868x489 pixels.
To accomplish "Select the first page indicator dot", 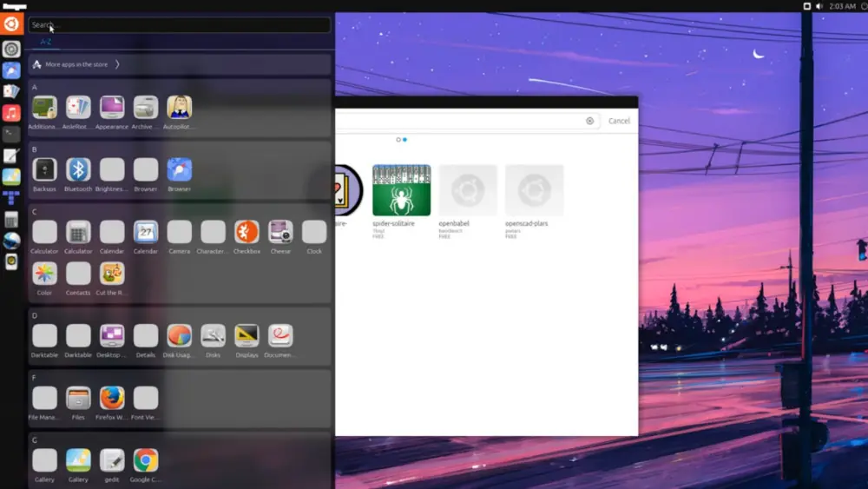I will (398, 140).
